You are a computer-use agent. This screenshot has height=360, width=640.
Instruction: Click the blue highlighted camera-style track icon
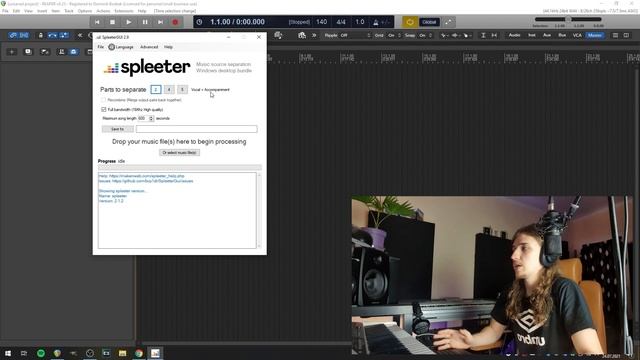click(73, 52)
